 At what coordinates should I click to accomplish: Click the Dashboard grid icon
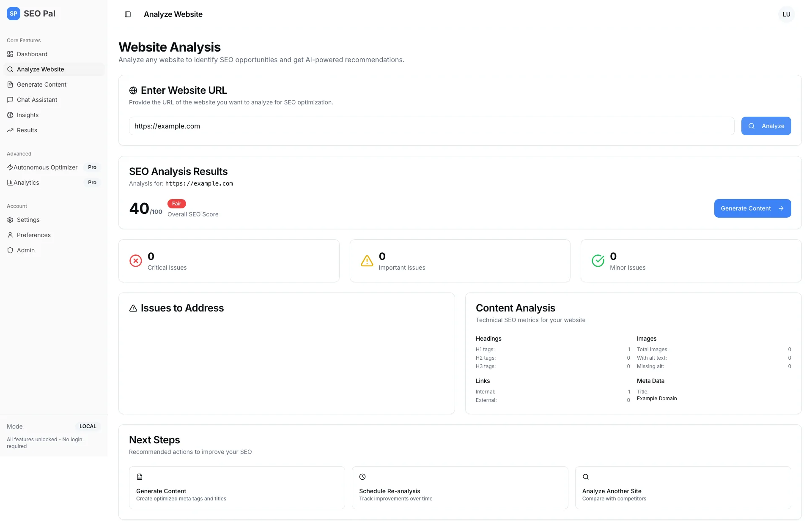click(x=10, y=54)
